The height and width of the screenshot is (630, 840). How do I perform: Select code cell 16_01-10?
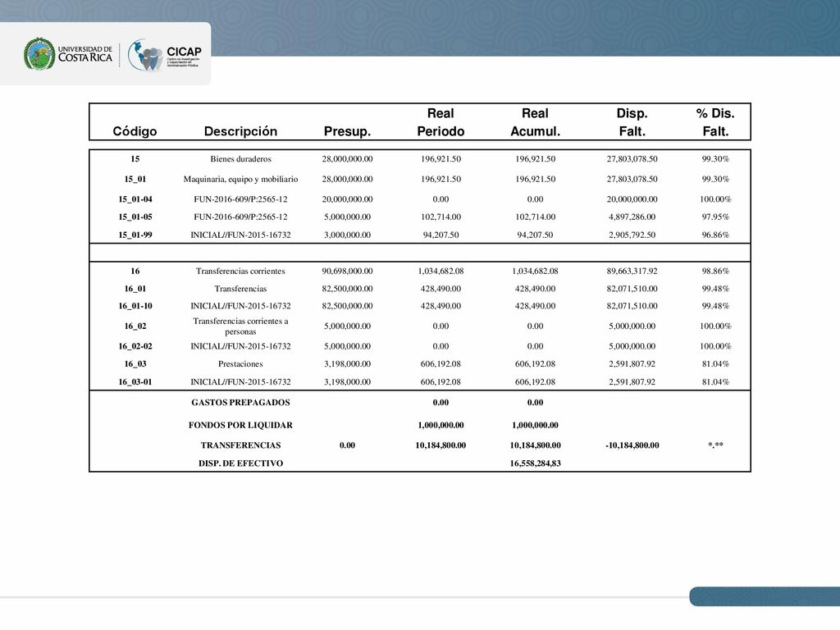tap(135, 306)
